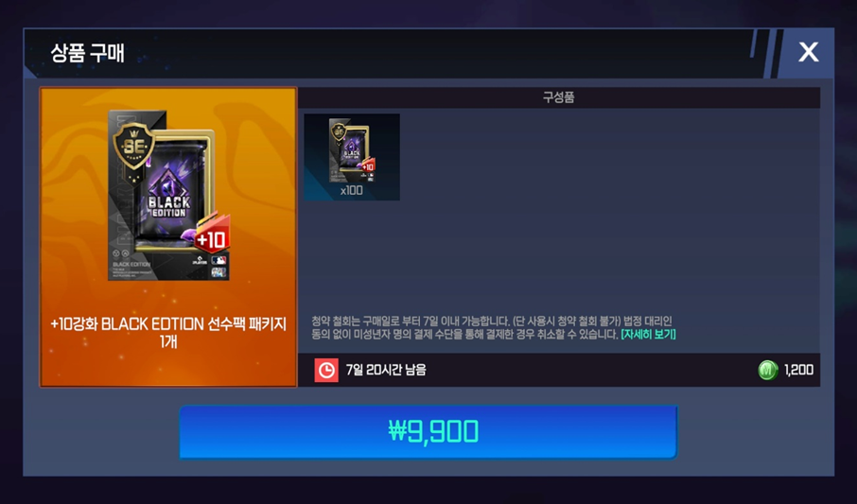The image size is (857, 504).
Task: Click the SE shield on the small thumbnail
Action: tap(339, 131)
